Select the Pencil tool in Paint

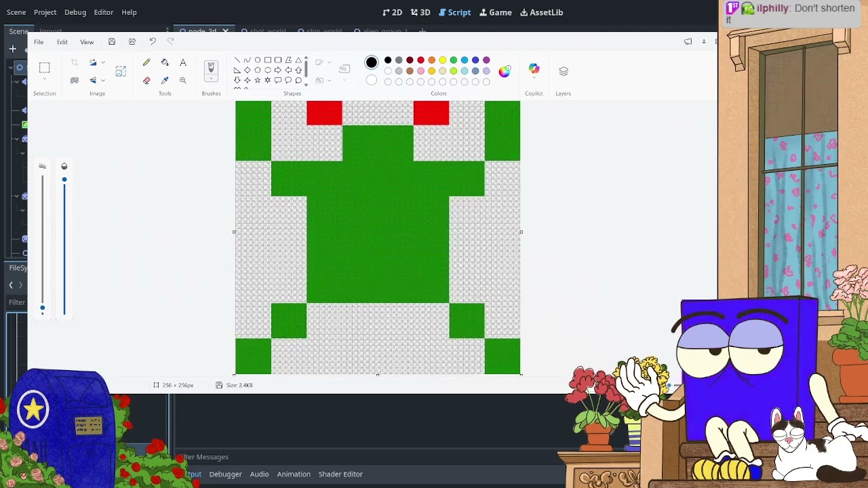pos(146,62)
